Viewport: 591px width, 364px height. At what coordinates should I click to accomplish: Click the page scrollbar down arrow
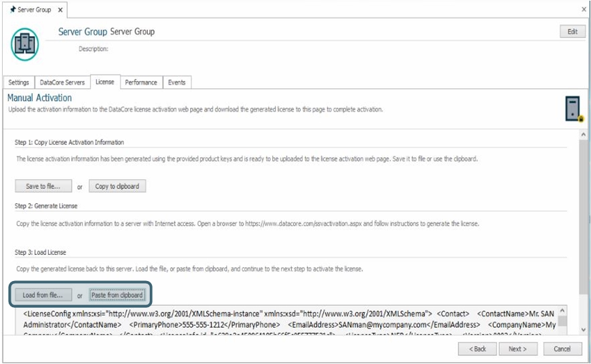tap(584, 329)
